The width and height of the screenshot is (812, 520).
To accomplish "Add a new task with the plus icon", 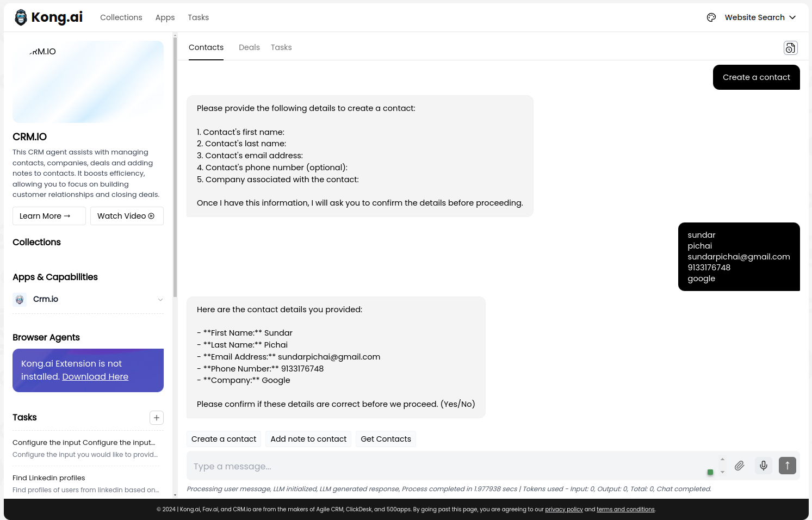I will [x=157, y=418].
